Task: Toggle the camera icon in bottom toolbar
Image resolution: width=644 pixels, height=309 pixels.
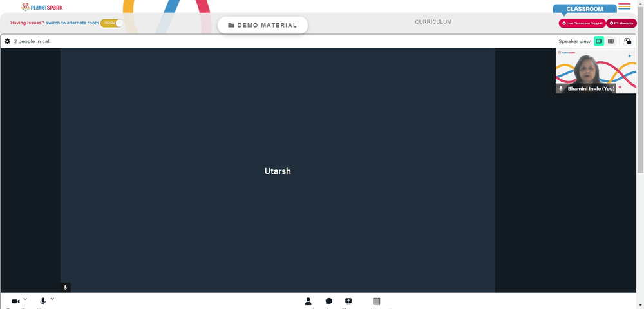Action: [15, 301]
